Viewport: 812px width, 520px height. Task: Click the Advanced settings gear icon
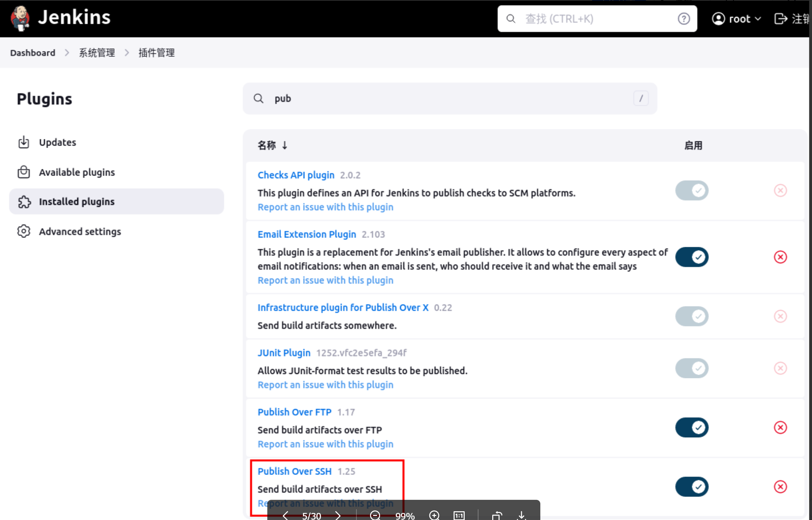pyautogui.click(x=24, y=232)
